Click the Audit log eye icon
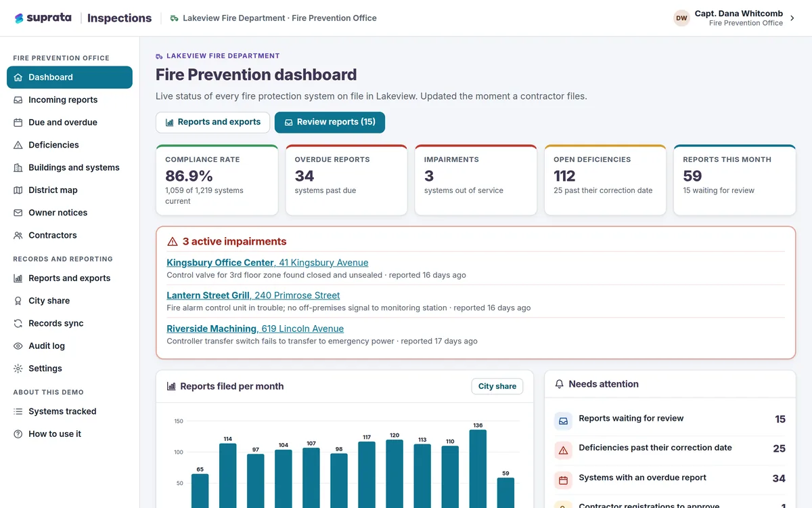The height and width of the screenshot is (508, 812). 18,346
